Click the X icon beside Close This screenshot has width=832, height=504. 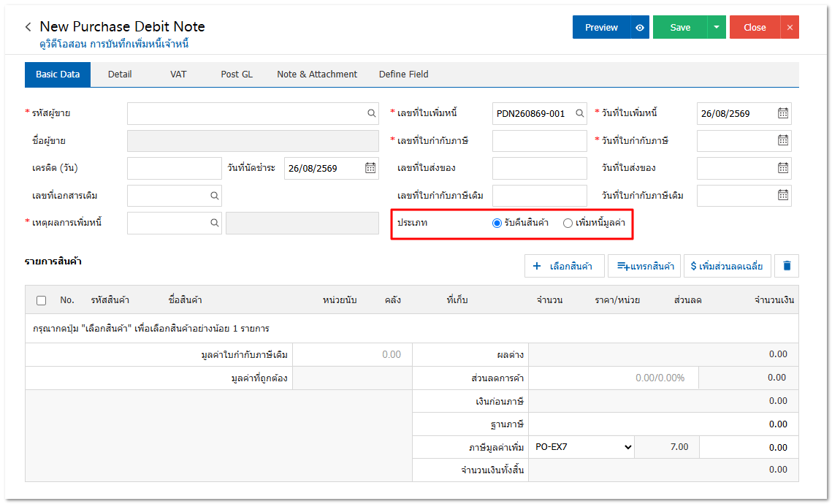pyautogui.click(x=790, y=28)
